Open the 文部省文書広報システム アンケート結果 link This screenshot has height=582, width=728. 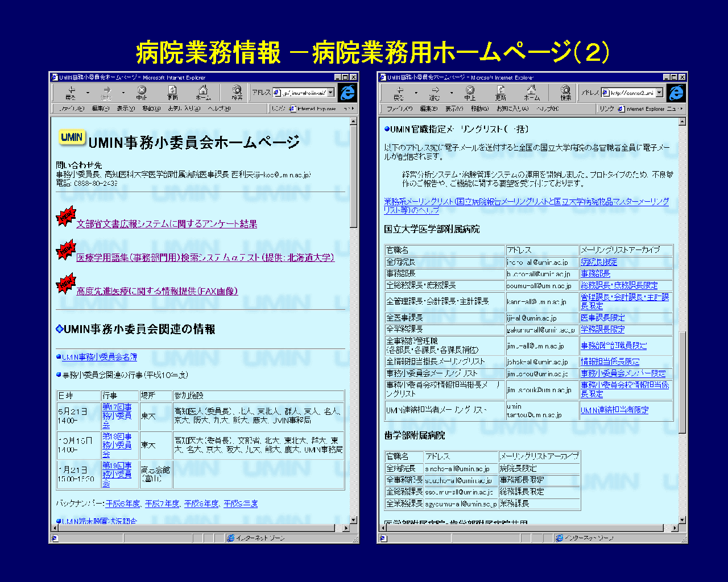tap(167, 224)
